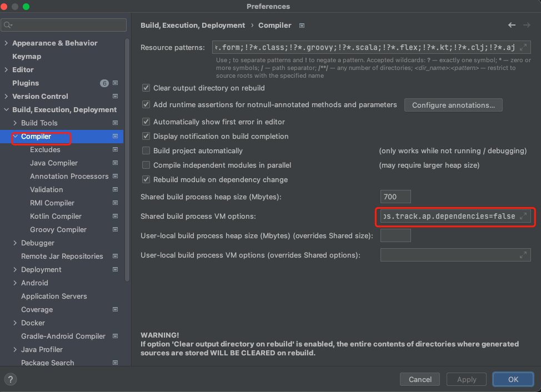Open Application Servers settings
Screen dimensions: 541x392
(x=54, y=296)
